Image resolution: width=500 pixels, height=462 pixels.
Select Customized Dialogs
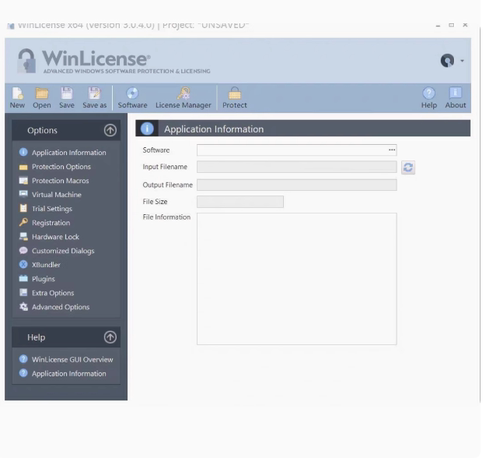[57, 251]
